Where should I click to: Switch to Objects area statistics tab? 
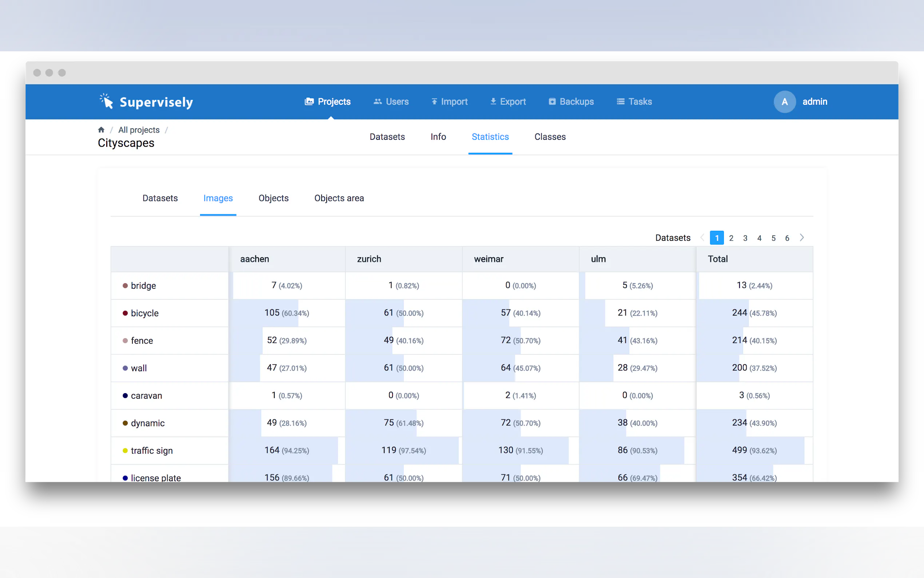[x=339, y=198]
